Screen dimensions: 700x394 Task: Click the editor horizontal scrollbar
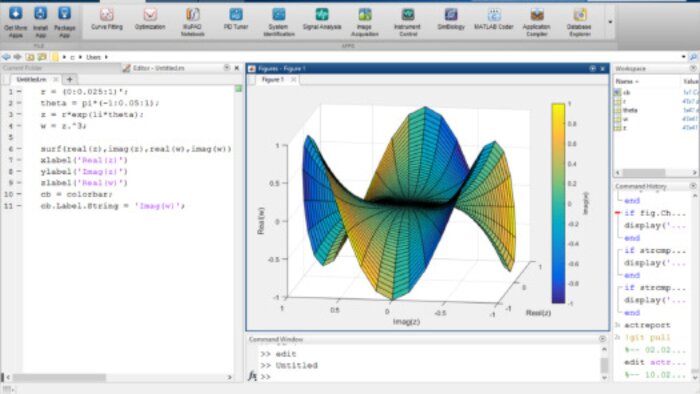(x=59, y=377)
